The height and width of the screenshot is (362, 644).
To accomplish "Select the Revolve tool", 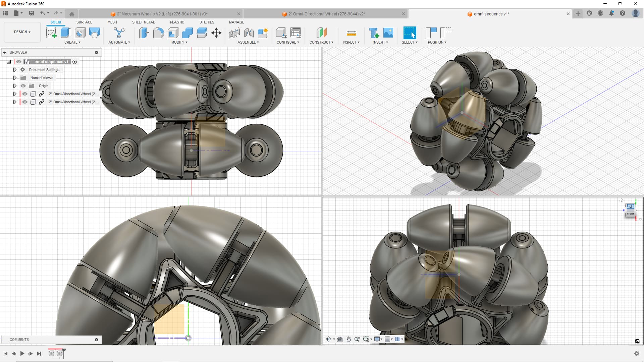I will (80, 33).
